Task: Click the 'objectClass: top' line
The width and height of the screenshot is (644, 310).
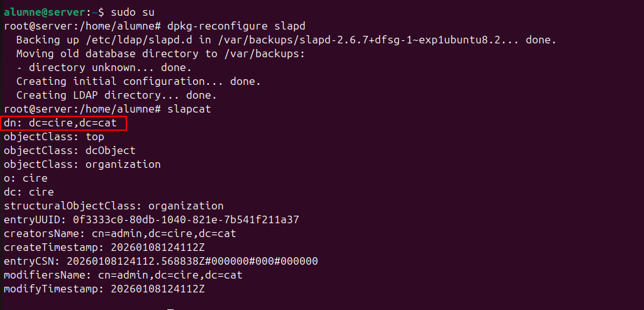Action: click(x=54, y=136)
